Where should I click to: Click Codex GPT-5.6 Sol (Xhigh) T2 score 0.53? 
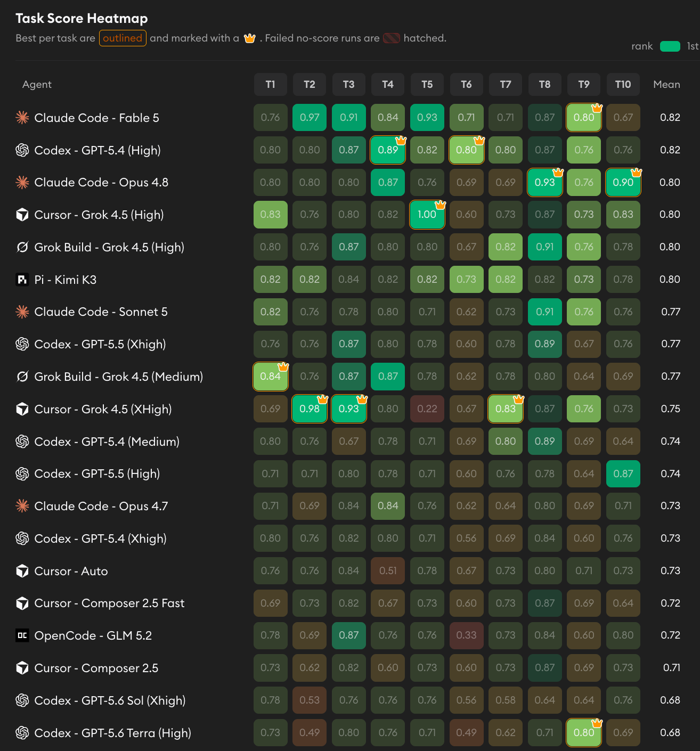[310, 700]
